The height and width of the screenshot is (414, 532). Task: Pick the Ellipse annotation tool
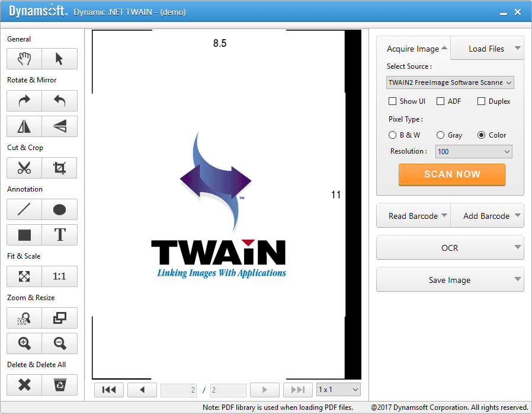pos(60,209)
